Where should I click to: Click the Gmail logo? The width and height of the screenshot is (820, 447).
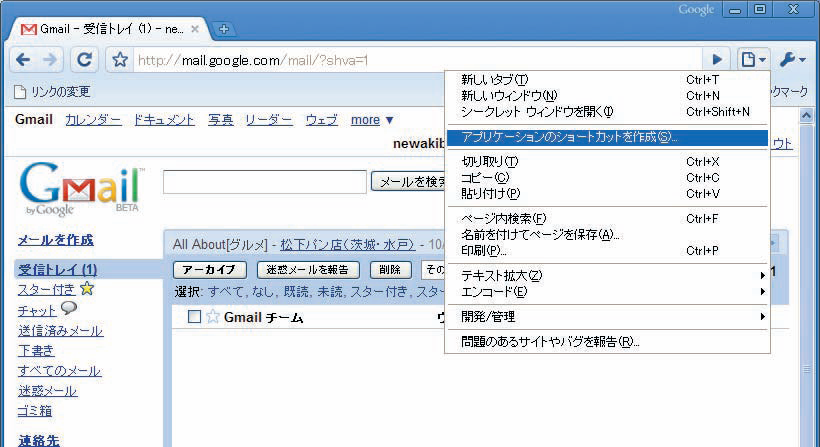(x=81, y=189)
